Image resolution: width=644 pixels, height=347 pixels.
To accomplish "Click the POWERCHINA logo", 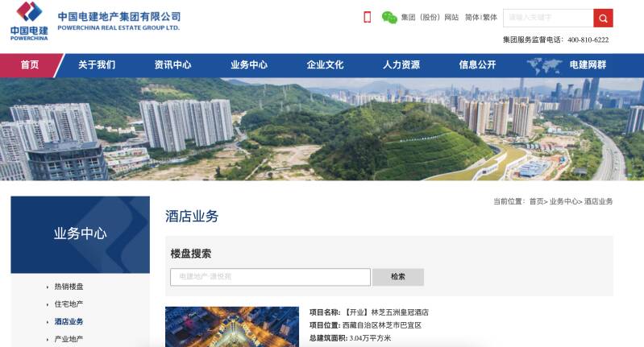I will 29,21.
